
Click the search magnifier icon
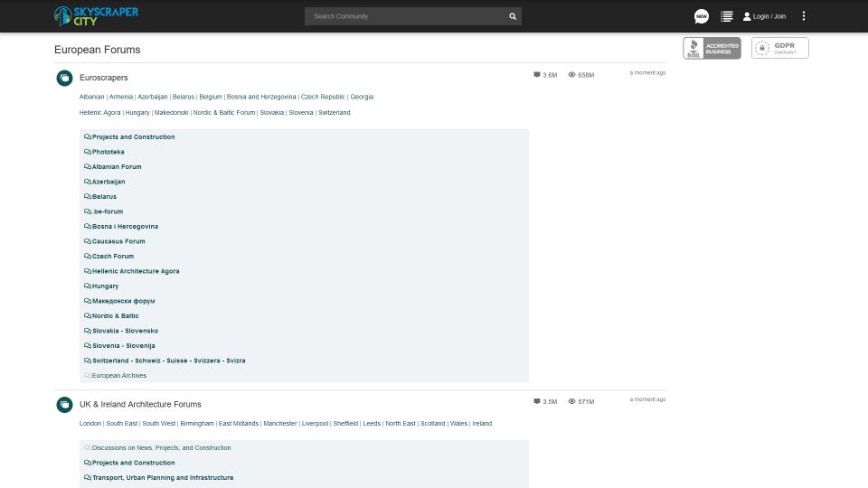(513, 16)
